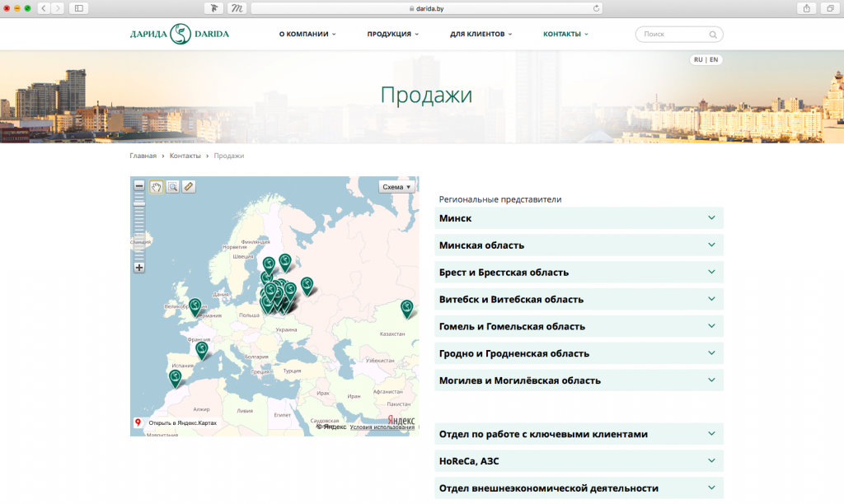Screen dimensions: 844x504
Task: Open the Safari share menu
Action: point(806,8)
